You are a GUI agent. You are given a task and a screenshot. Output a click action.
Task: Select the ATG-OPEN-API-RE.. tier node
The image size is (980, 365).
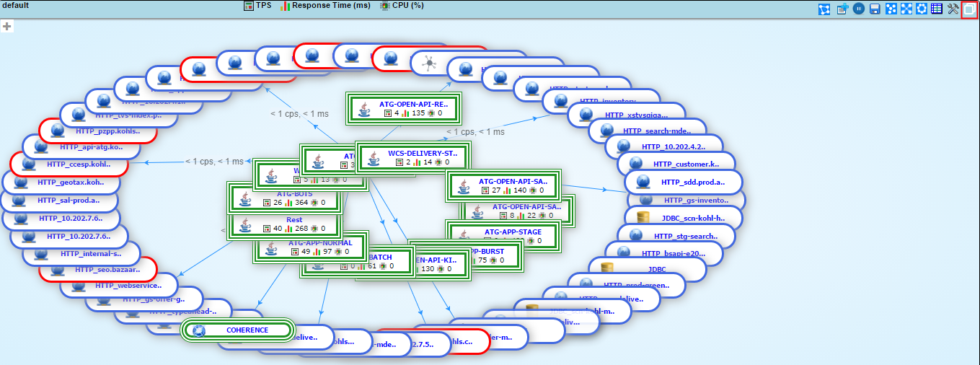404,108
